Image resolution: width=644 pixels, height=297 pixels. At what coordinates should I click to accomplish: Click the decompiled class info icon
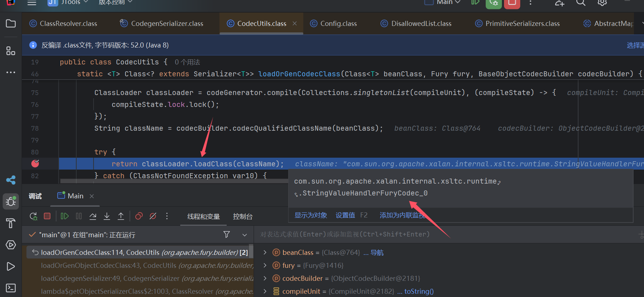click(x=33, y=45)
